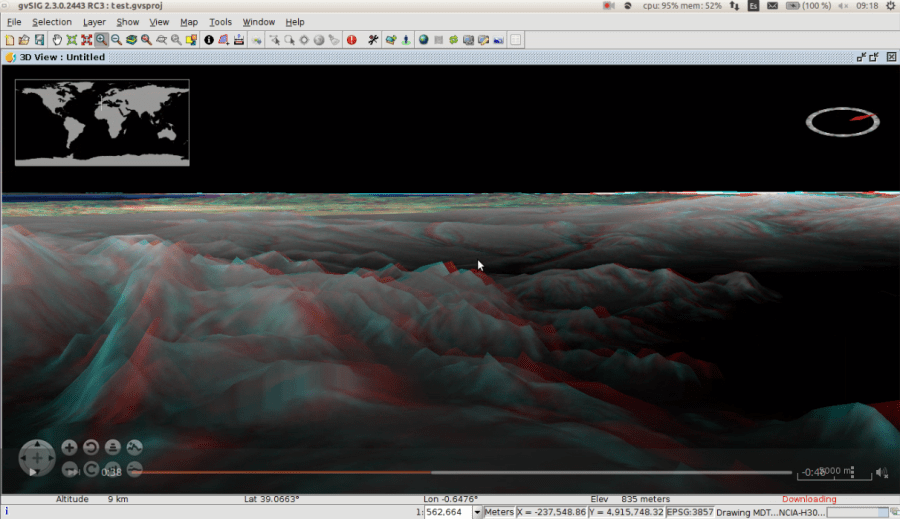Open the scale dropdown arrow

(x=477, y=512)
